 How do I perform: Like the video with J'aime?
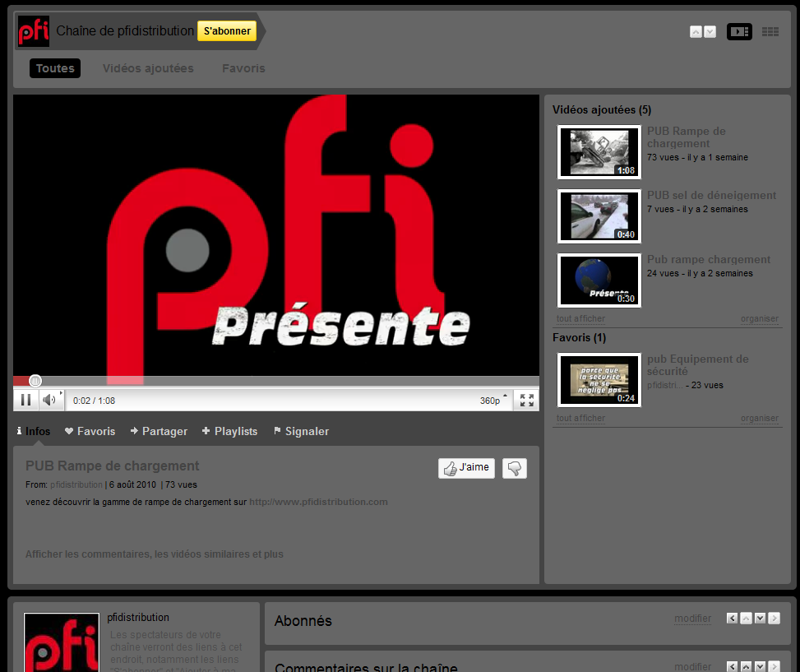pos(466,468)
